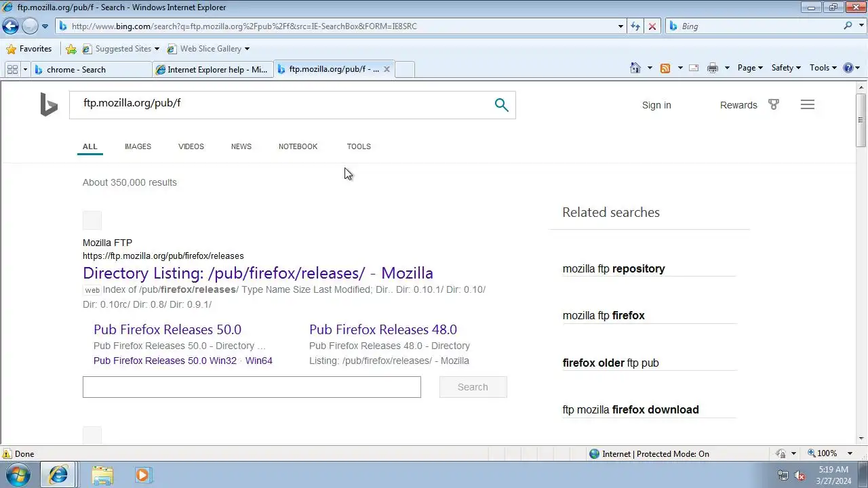Click related search mozilla ftp repository
The height and width of the screenshot is (488, 868).
614,269
